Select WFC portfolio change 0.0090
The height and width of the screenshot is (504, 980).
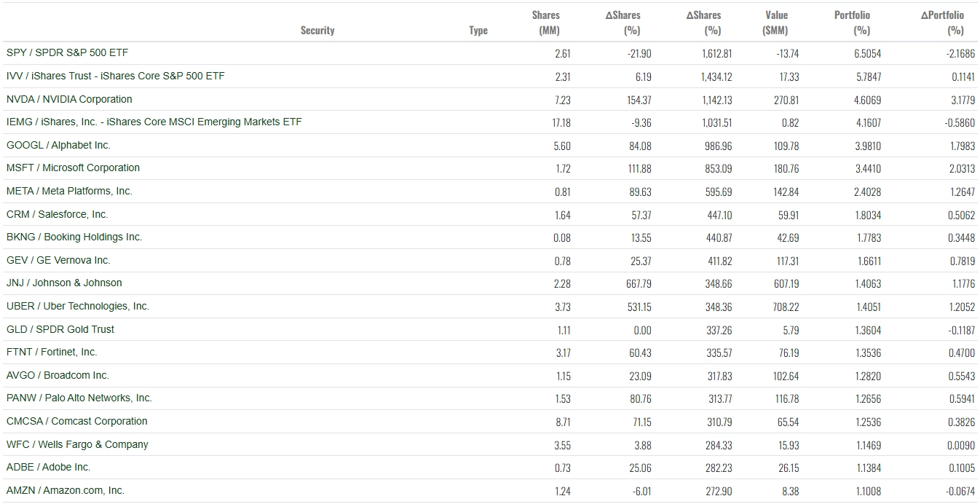(962, 445)
